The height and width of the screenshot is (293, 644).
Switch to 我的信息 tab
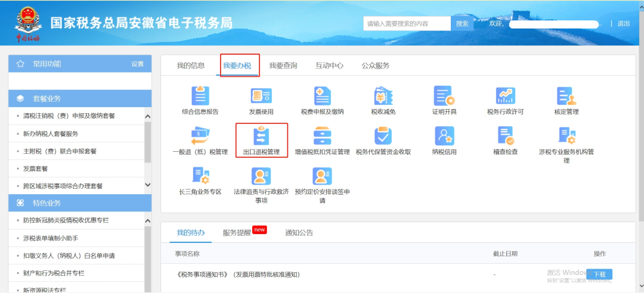(x=191, y=66)
